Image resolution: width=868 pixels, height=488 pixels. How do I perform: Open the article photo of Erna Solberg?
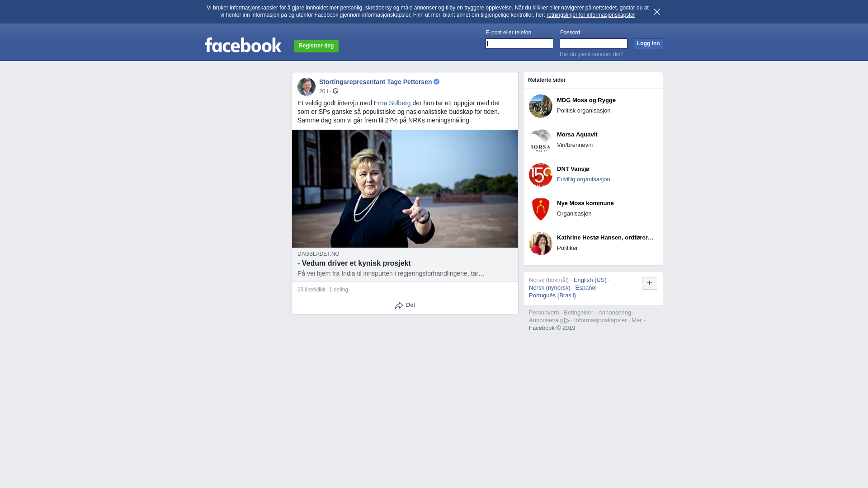[405, 189]
